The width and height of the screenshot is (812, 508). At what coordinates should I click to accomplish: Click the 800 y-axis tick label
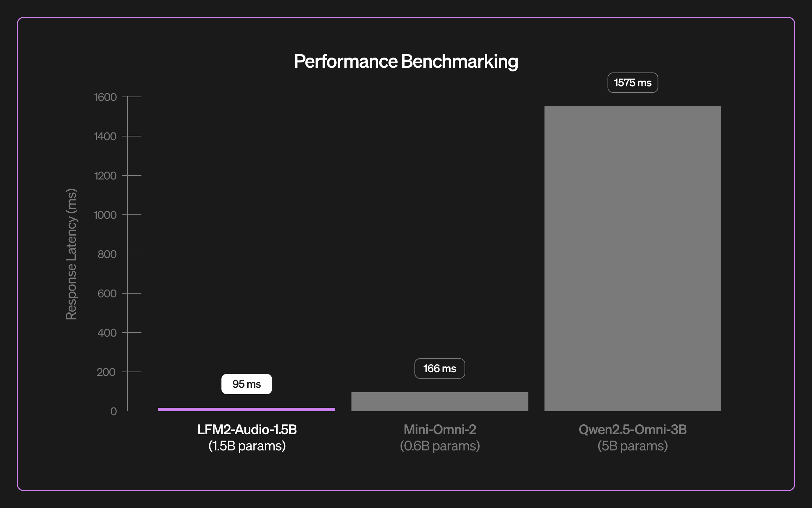107,254
